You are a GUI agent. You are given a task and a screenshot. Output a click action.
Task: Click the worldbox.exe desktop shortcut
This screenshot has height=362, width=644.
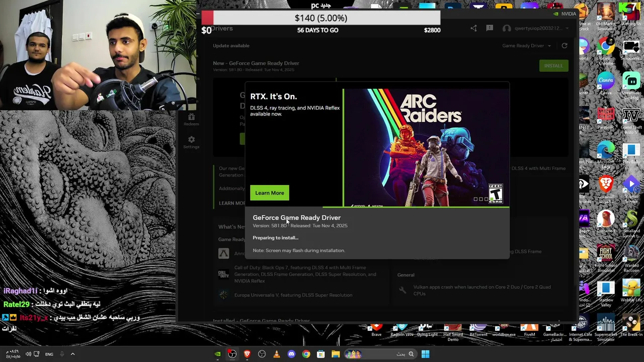[504, 330]
